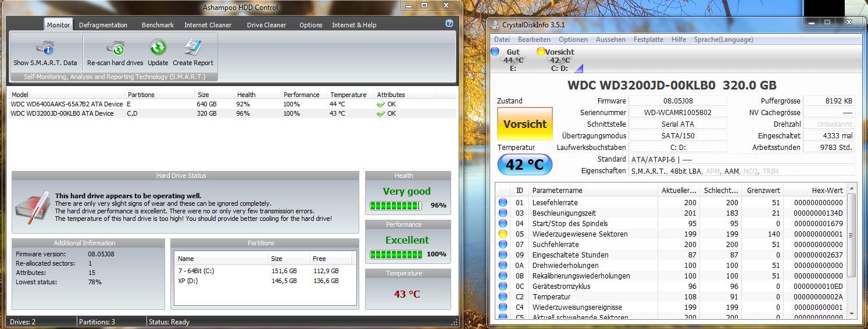Open the Internet & Help tab
This screenshot has width=868, height=329.
point(354,25)
